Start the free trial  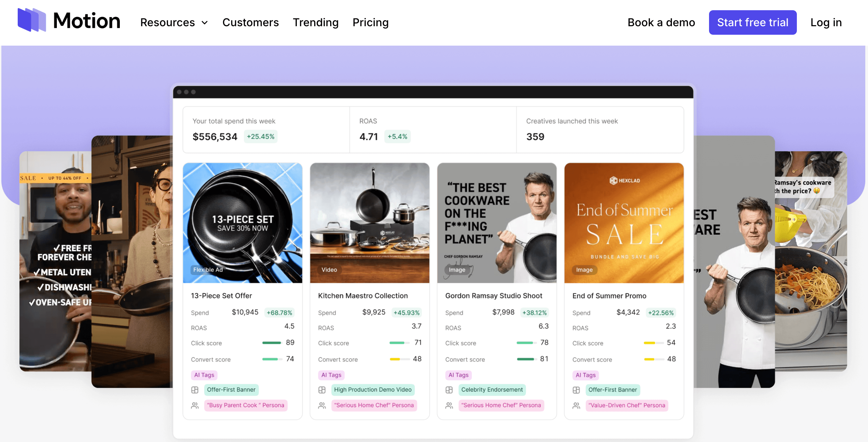pyautogui.click(x=753, y=22)
